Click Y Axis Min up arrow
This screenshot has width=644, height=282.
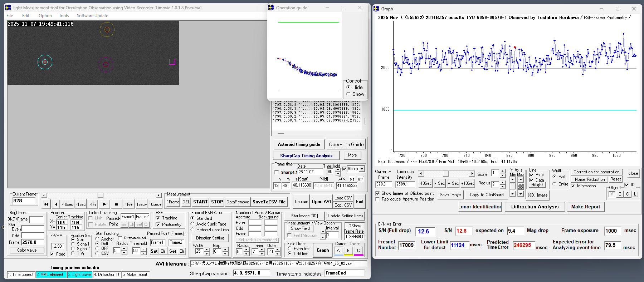click(513, 179)
